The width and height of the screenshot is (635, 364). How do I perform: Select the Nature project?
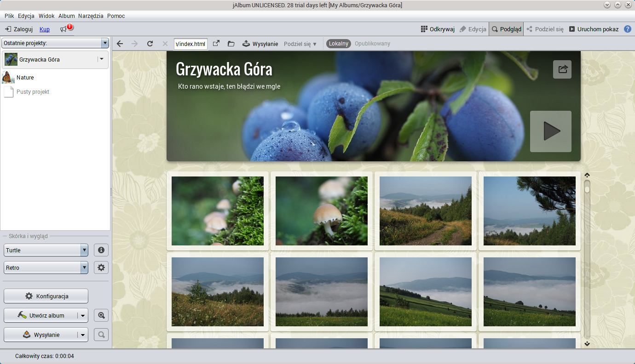pos(55,78)
